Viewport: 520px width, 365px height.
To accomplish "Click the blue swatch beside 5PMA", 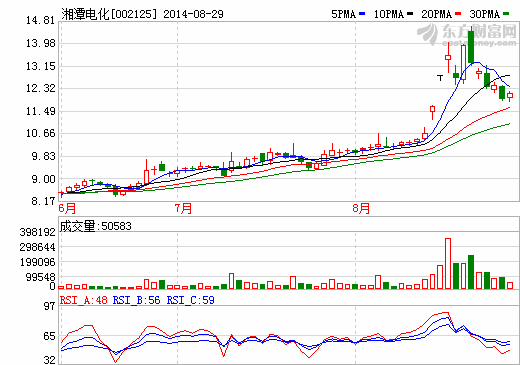I will pyautogui.click(x=362, y=14).
